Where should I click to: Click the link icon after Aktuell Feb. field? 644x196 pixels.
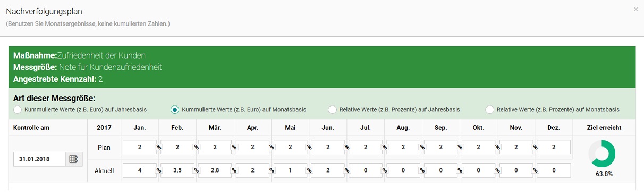tap(196, 170)
